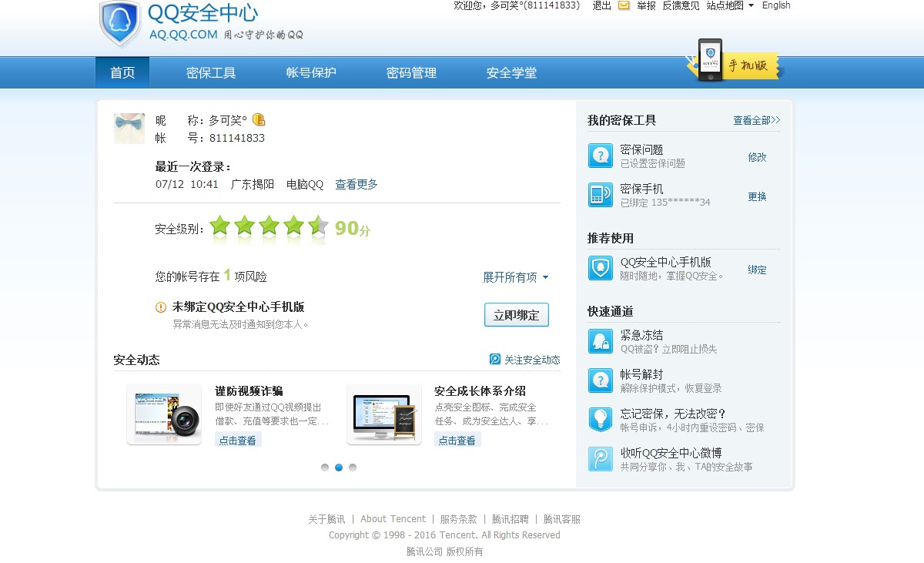
Task: Click the 密保问题 question mark icon
Action: point(601,156)
